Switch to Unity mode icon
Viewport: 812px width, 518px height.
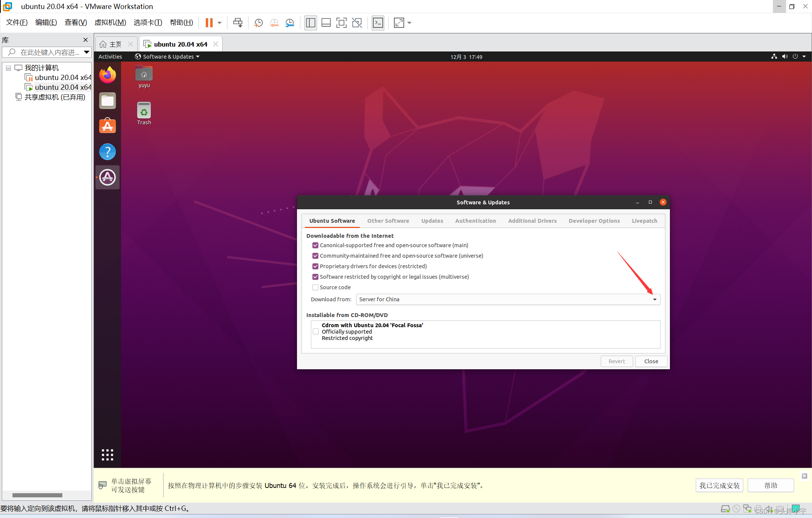click(357, 23)
